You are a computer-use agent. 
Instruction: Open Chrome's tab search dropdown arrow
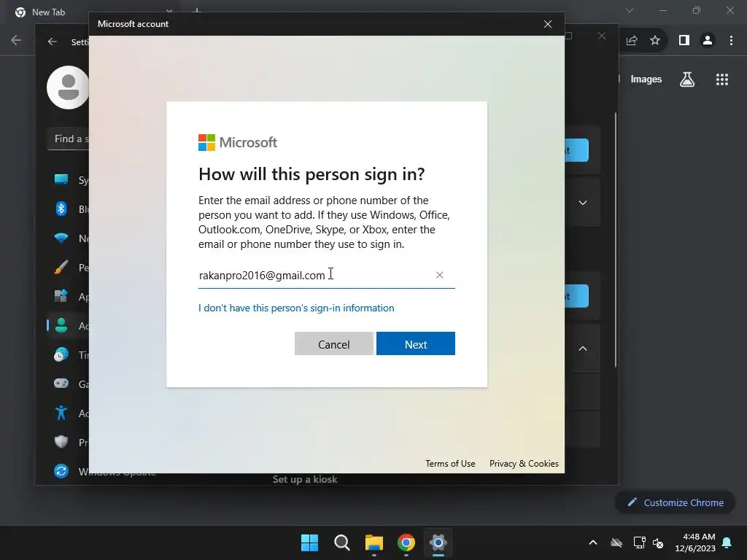(x=630, y=10)
